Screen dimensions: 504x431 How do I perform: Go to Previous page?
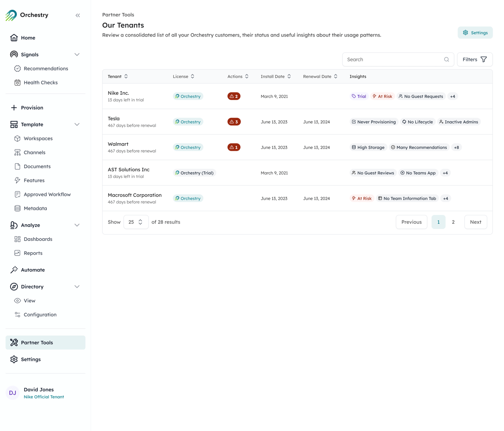pos(411,222)
